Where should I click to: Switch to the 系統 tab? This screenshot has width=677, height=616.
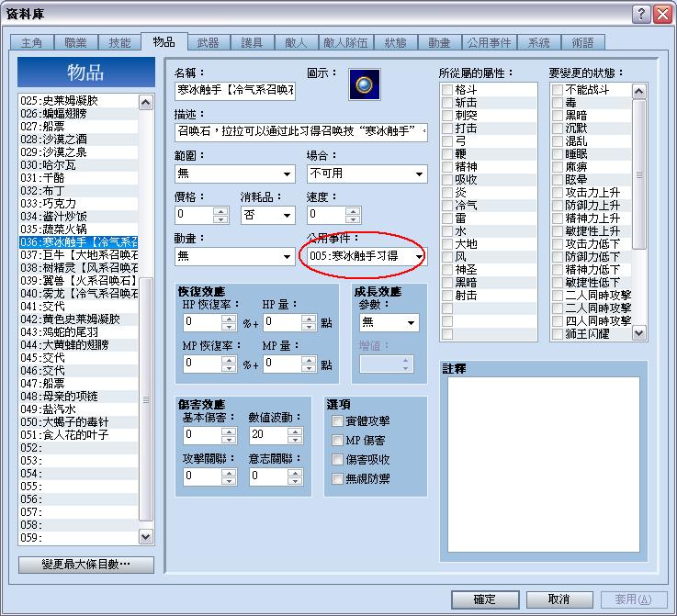(539, 43)
